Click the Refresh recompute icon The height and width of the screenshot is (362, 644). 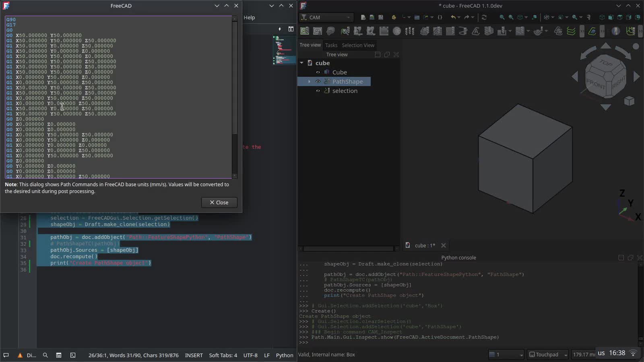pos(484,17)
